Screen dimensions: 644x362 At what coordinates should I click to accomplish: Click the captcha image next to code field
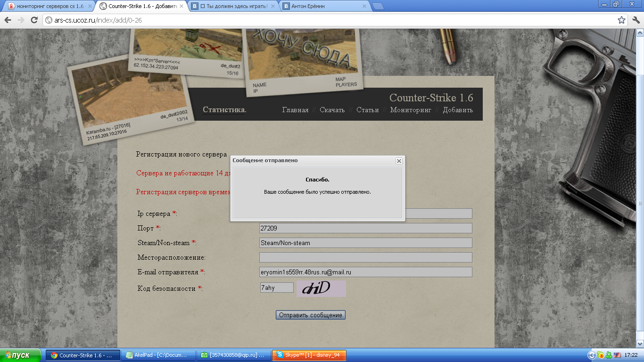[x=321, y=288]
